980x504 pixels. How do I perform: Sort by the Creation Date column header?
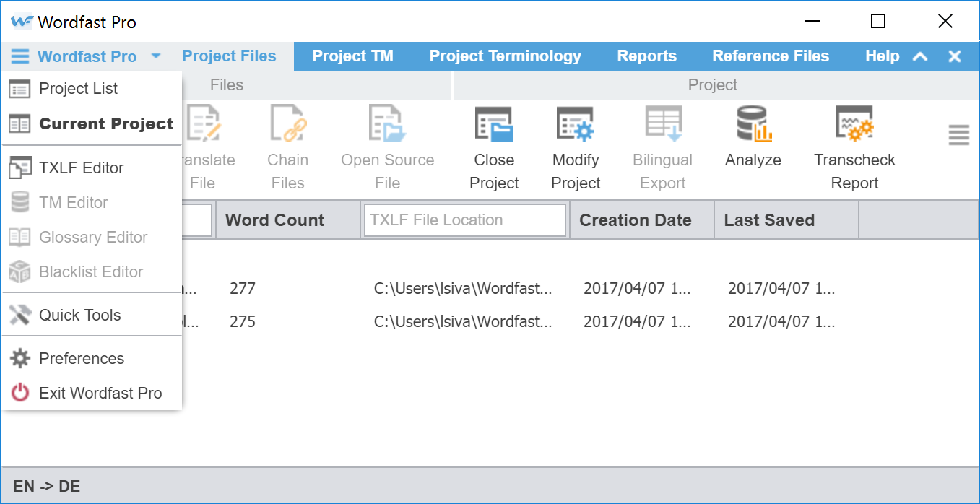(x=635, y=220)
